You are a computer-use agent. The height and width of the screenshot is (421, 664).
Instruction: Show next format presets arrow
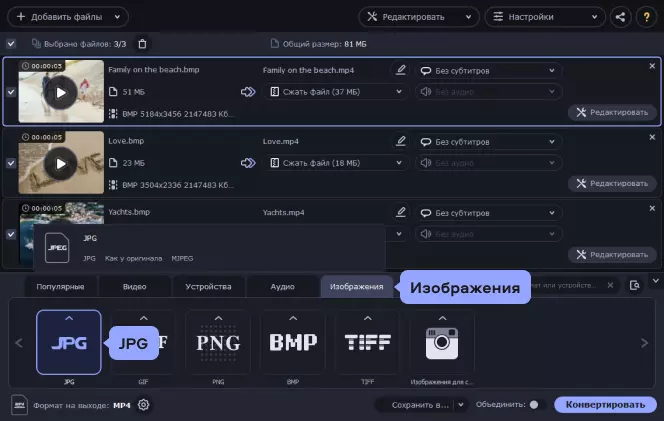click(x=645, y=343)
